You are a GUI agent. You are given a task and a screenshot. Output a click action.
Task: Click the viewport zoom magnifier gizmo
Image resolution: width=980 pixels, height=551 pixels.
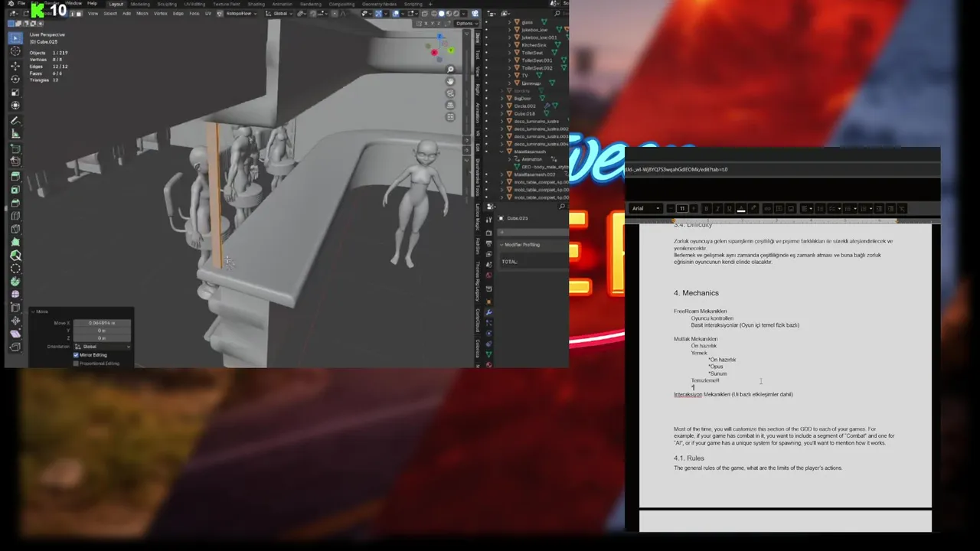[450, 70]
